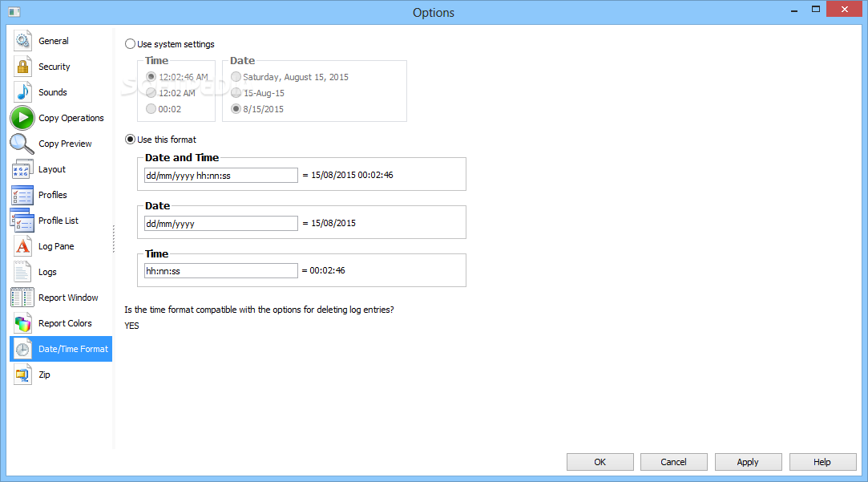The image size is (868, 482).
Task: Grab the sidebar splitter handle
Action: (x=114, y=239)
